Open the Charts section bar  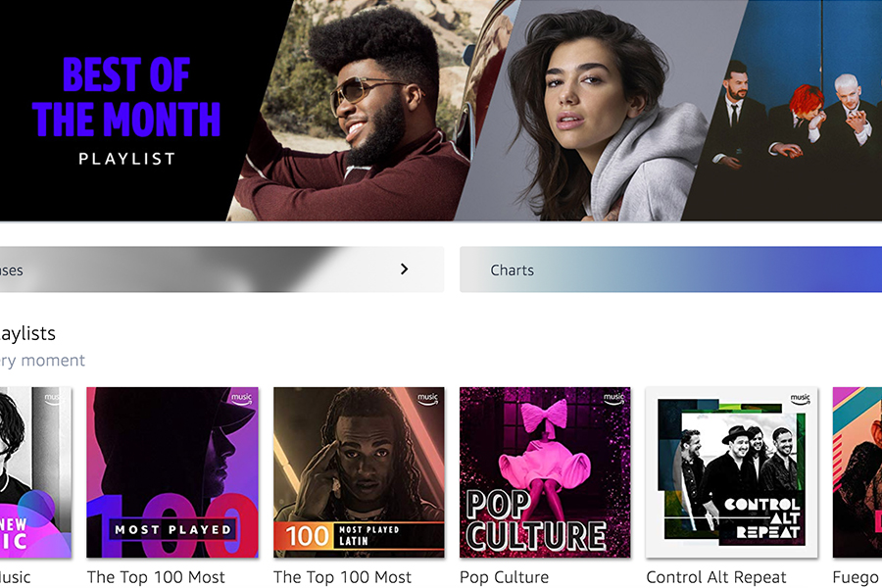click(670, 269)
